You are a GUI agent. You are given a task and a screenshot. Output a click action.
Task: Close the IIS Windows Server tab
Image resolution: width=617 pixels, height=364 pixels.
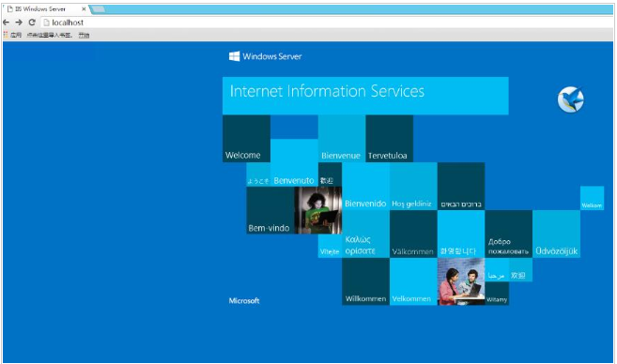(84, 8)
